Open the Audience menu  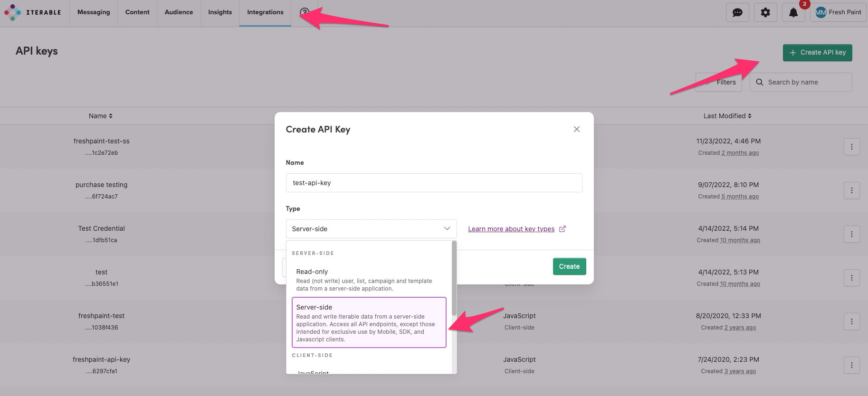pos(179,12)
